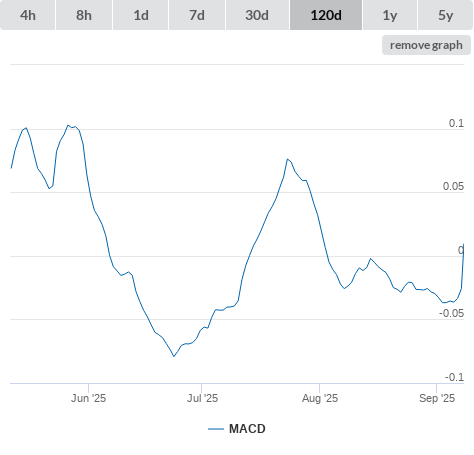Click the latest MACD spike at right edge
The image size is (474, 455).
pyautogui.click(x=463, y=245)
